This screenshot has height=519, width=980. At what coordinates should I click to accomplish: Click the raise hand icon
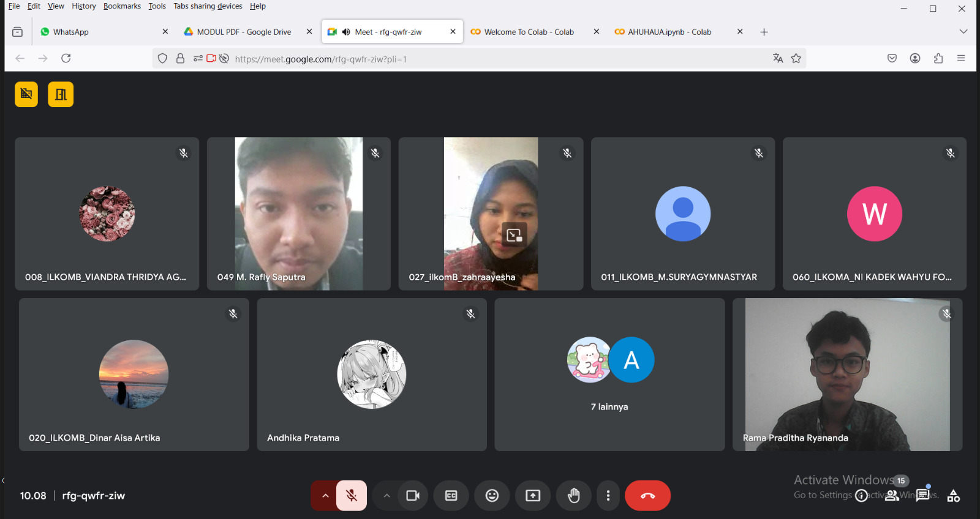tap(573, 496)
